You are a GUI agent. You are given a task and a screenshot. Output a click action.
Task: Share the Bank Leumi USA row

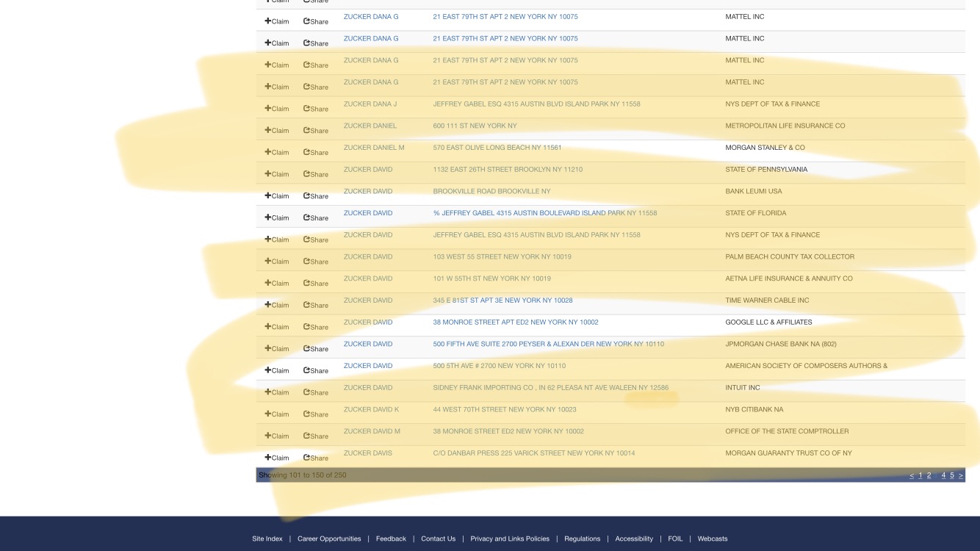pos(316,196)
